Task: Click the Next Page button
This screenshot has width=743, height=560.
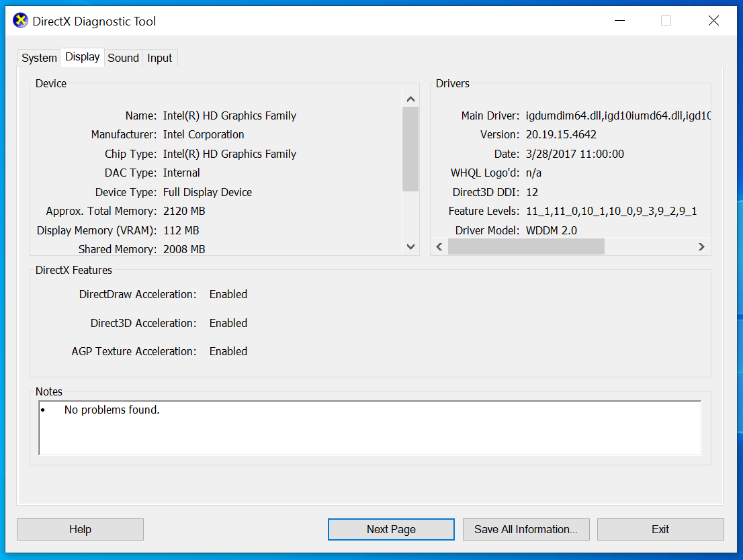Action: coord(391,529)
